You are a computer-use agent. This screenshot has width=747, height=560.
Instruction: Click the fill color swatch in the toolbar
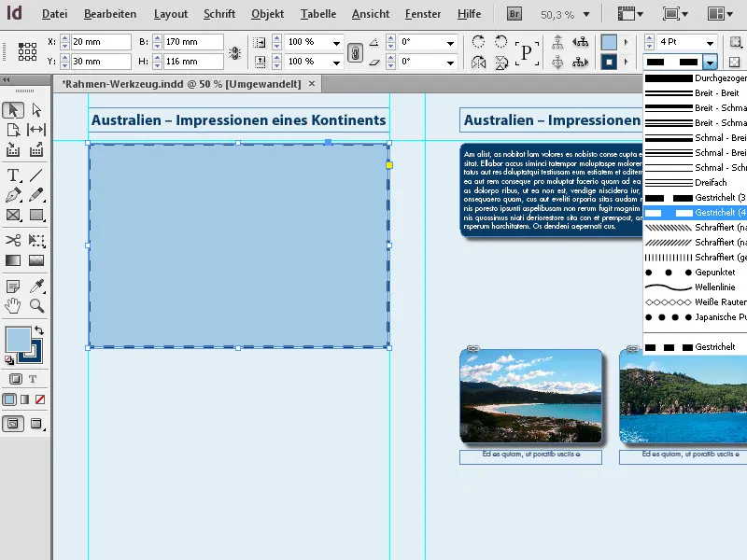[18, 338]
